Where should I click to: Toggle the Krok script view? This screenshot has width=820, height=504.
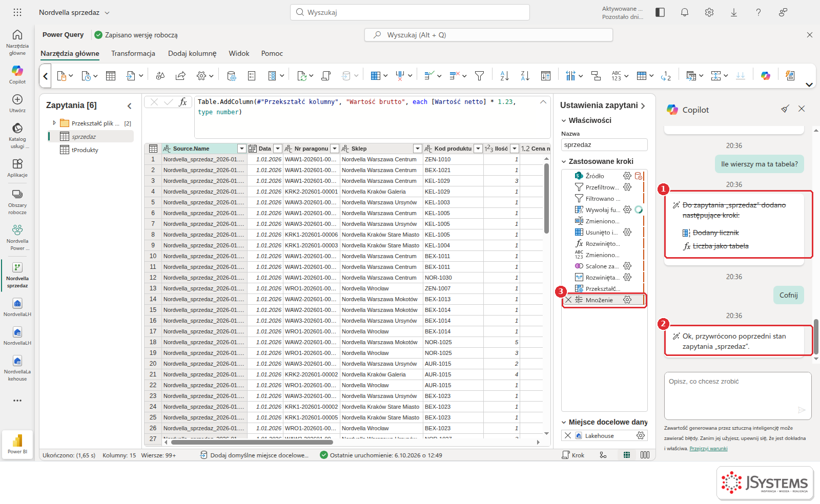click(573, 455)
